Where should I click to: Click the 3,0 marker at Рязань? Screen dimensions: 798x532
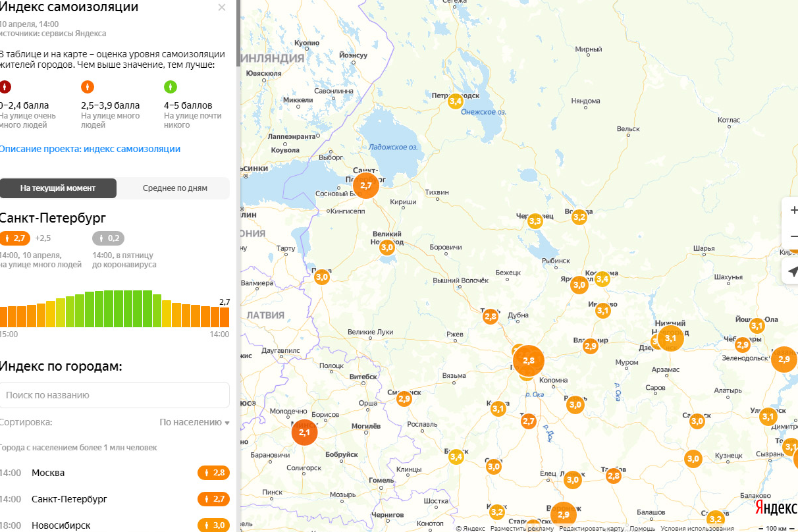(x=575, y=404)
